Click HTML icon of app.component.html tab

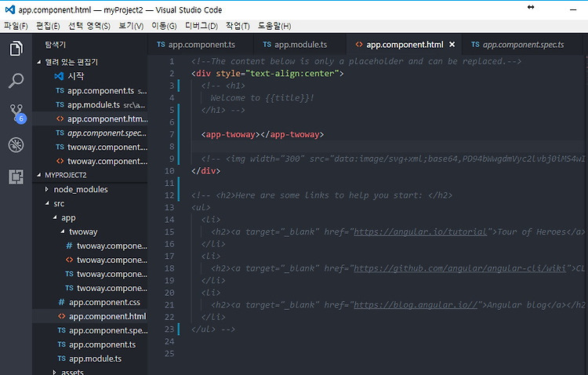click(x=359, y=44)
